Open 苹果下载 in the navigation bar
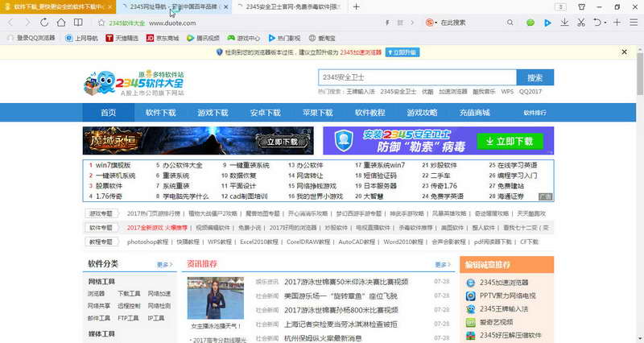 click(x=317, y=113)
